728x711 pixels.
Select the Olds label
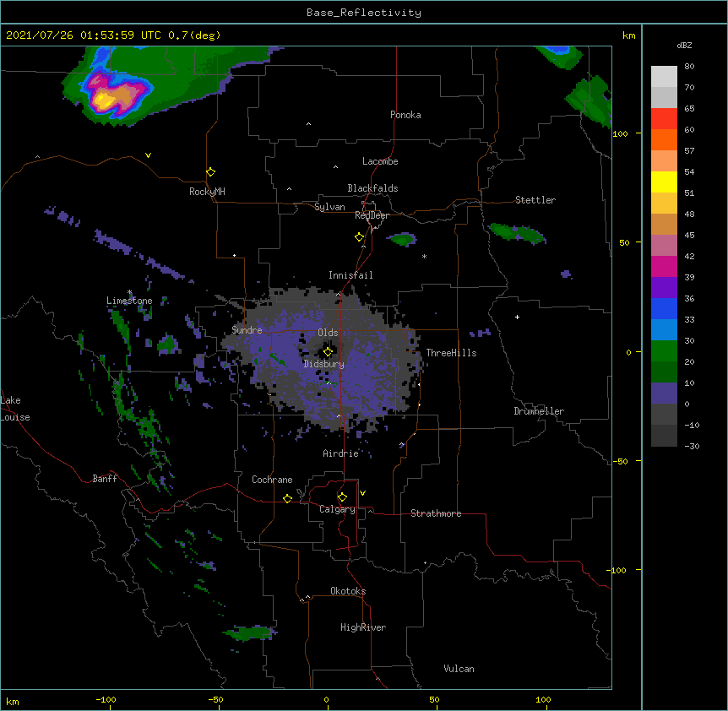pyautogui.click(x=328, y=333)
